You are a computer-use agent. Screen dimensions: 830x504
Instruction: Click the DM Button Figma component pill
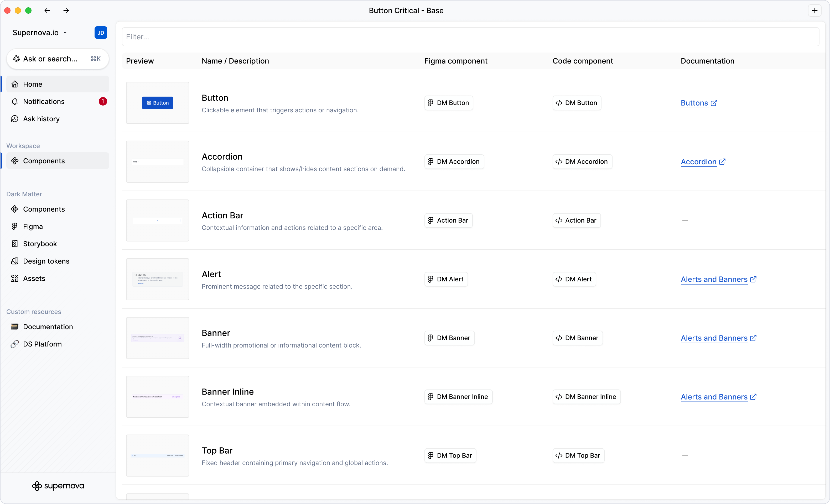point(448,103)
